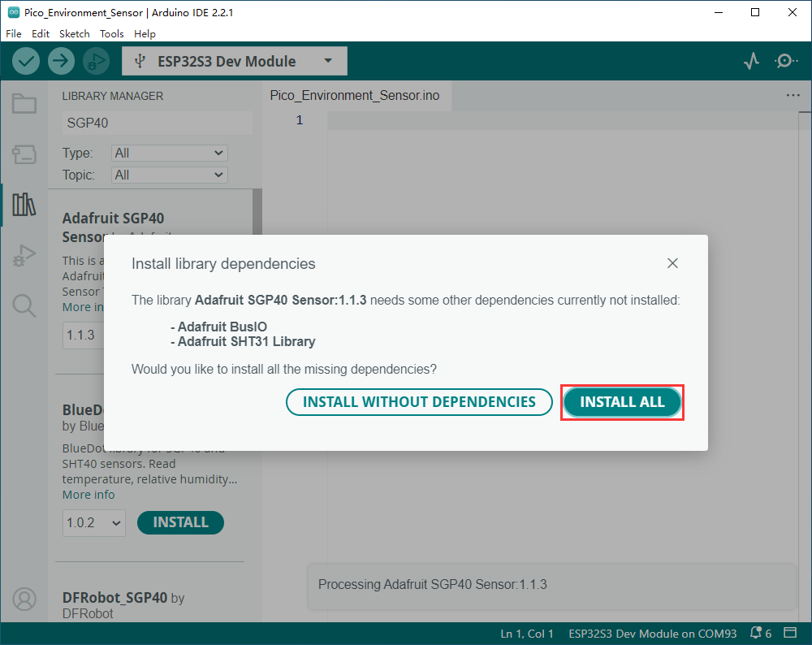The image size is (812, 645).
Task: Click ESP32S3 Dev Module on COM93 status
Action: (x=653, y=634)
